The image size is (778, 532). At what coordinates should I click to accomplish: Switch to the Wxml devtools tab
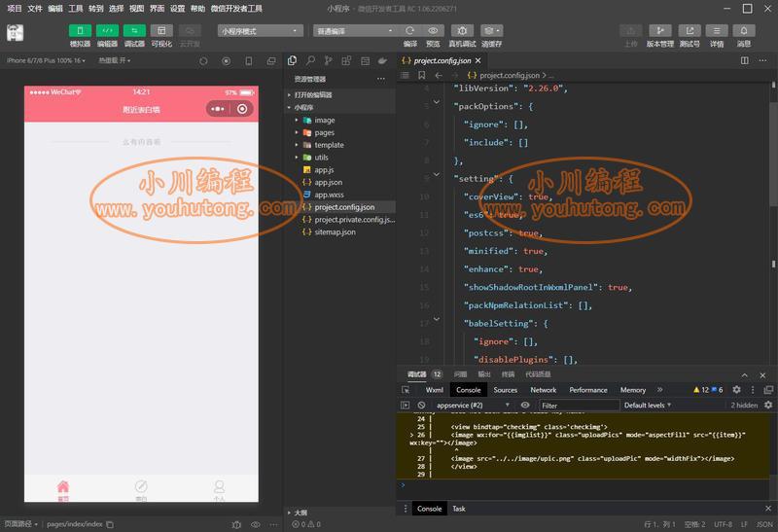[x=434, y=390]
